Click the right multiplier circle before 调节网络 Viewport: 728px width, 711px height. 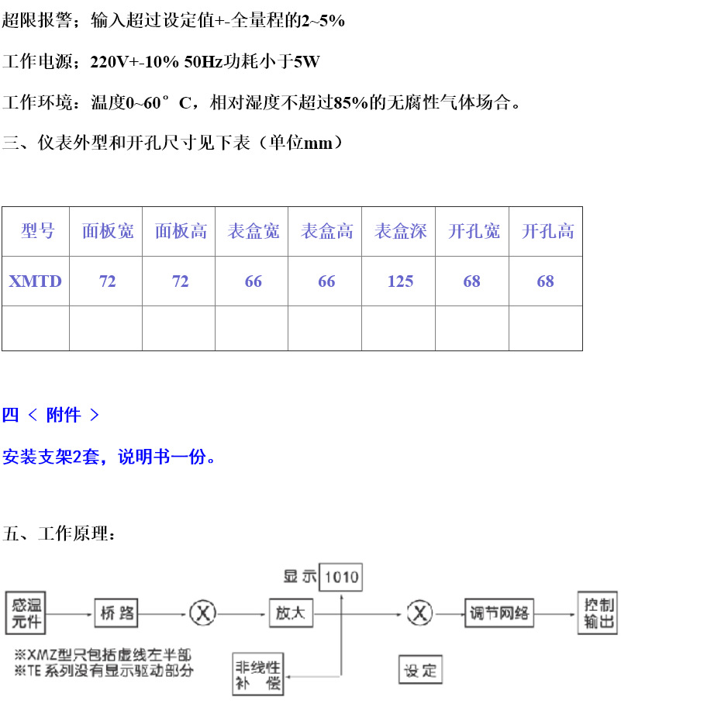pos(419,613)
